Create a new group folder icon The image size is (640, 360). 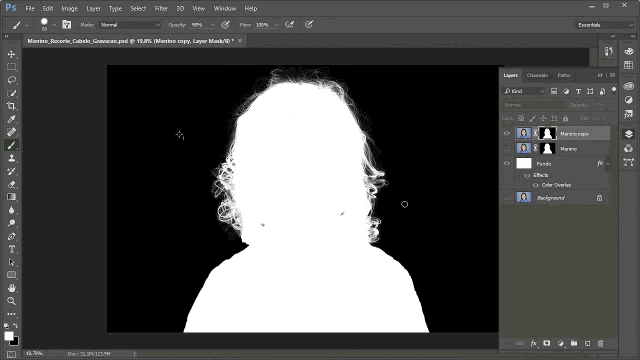click(574, 344)
